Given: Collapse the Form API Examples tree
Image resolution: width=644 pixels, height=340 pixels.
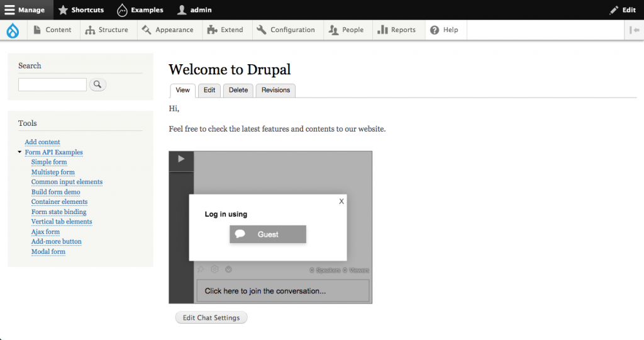Looking at the screenshot, I should (x=20, y=152).
